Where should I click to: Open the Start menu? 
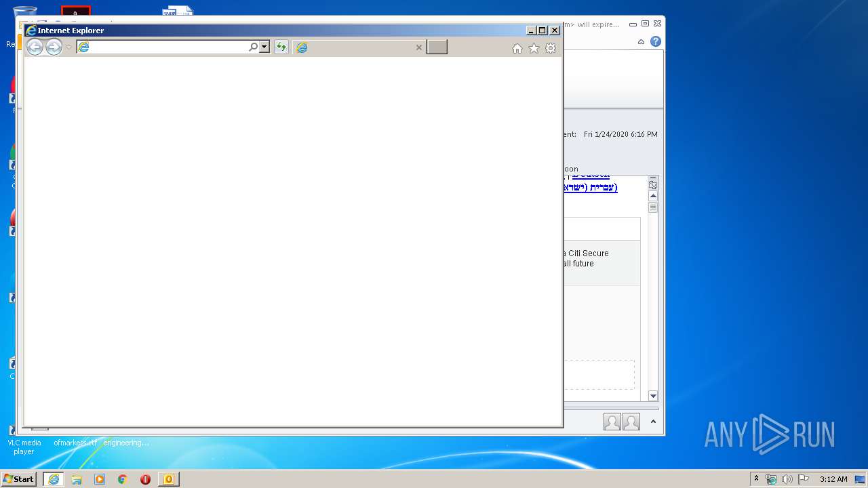19,479
